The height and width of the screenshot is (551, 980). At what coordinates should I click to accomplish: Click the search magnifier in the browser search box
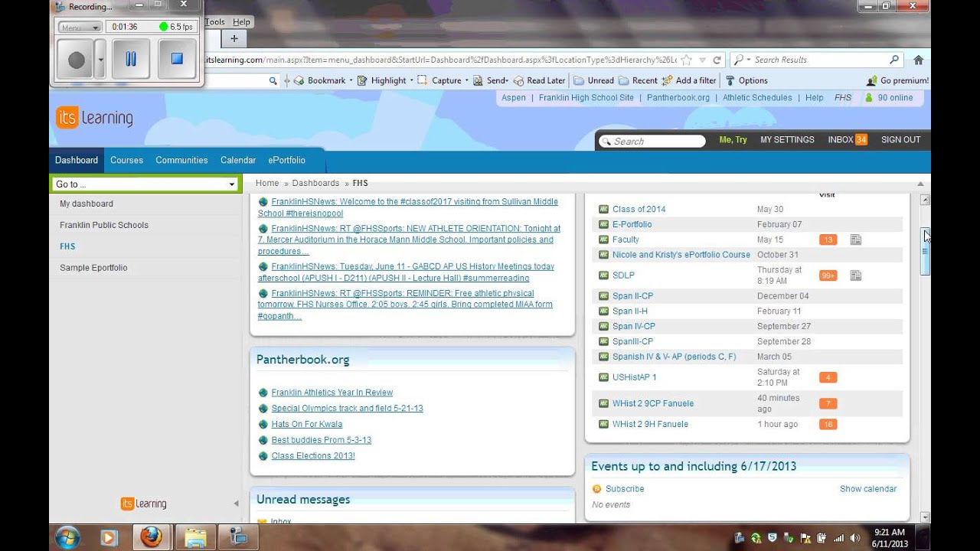tap(894, 60)
